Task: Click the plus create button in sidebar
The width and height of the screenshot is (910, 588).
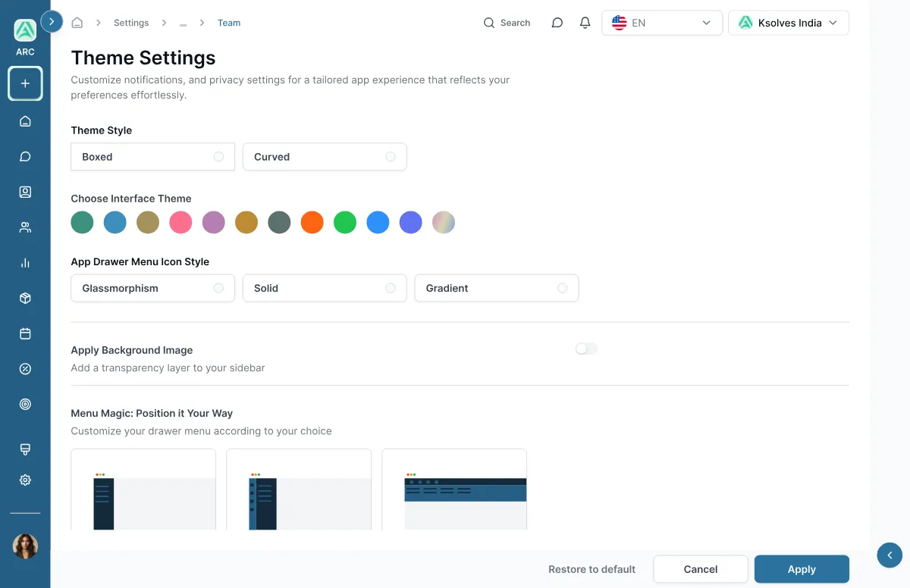Action: (x=25, y=83)
